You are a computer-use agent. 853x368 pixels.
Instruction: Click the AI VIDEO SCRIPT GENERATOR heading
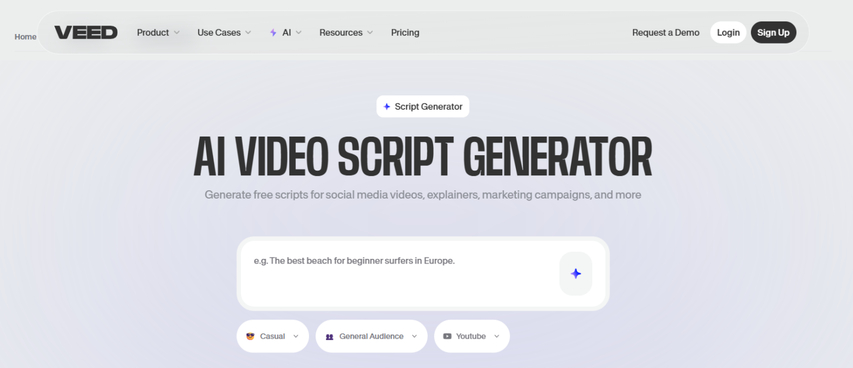pos(423,157)
